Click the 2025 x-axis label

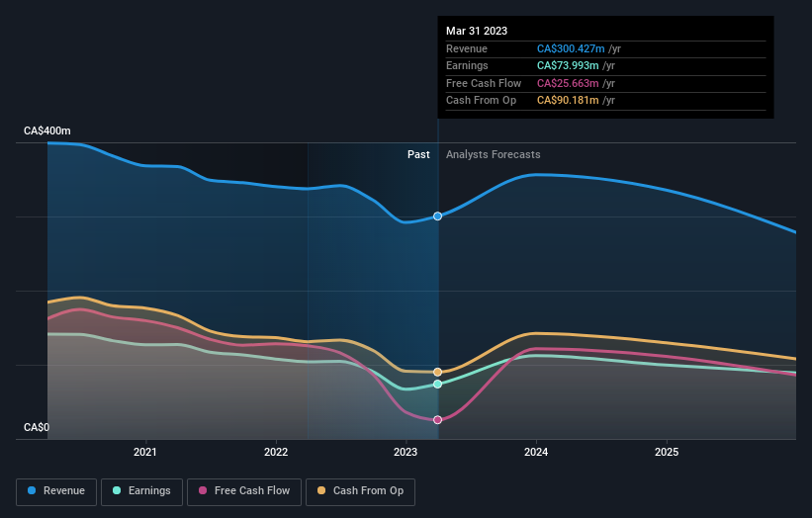tap(667, 452)
